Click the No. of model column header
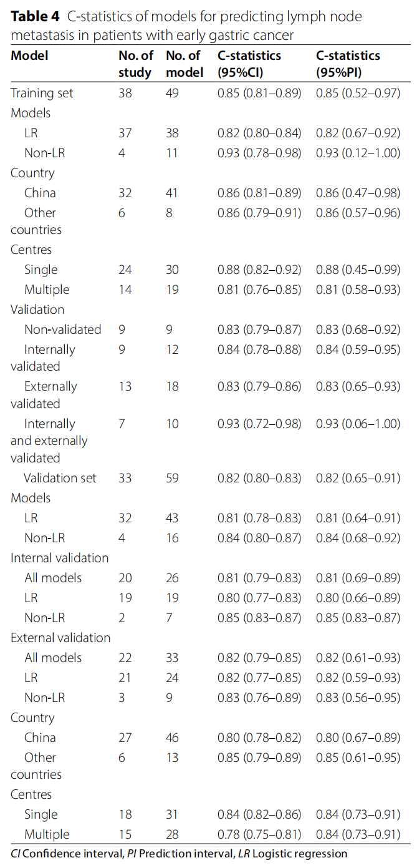Image resolution: width=417 pixels, height=868 pixels. point(184,64)
